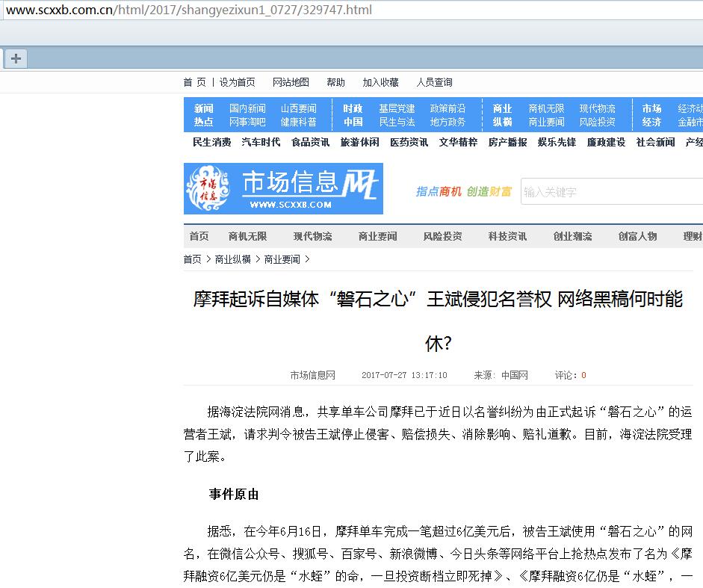Click the 输入关键字 search field
Viewport: 703px width, 588px height.
coord(612,192)
